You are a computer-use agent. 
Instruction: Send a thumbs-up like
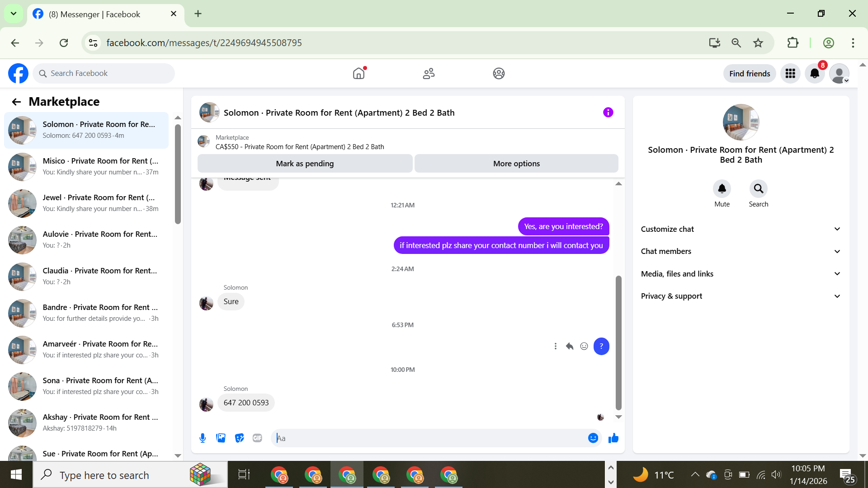point(613,438)
